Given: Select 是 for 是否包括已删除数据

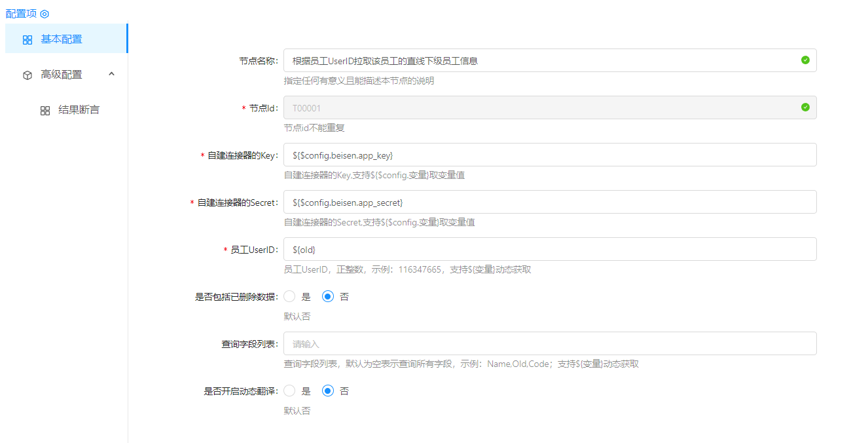Looking at the screenshot, I should point(290,297).
